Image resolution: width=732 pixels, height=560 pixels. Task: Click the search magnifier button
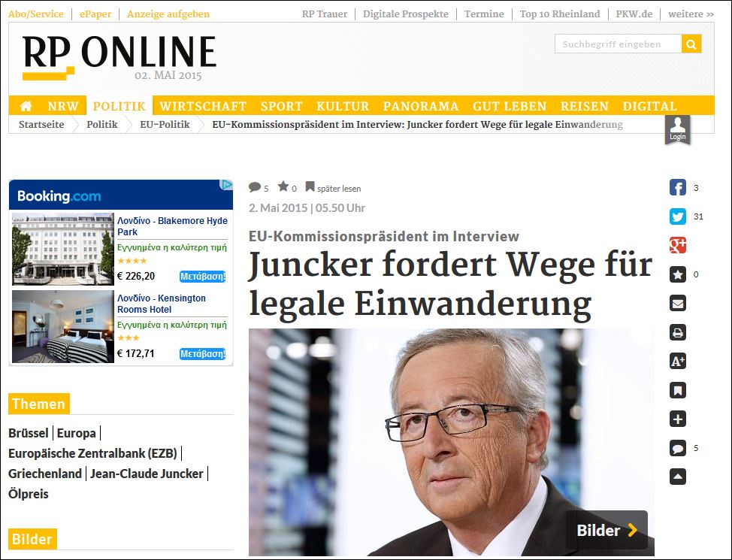691,44
